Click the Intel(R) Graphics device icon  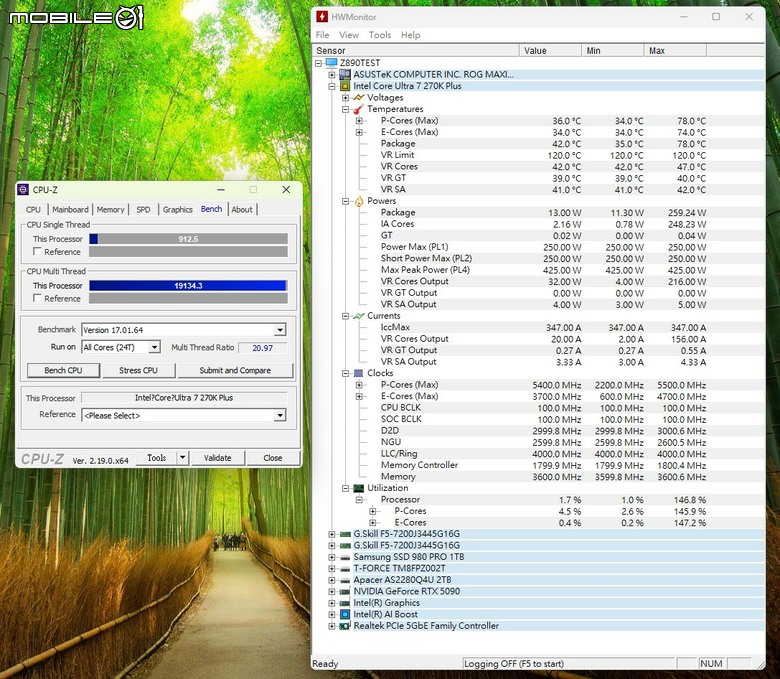point(345,603)
